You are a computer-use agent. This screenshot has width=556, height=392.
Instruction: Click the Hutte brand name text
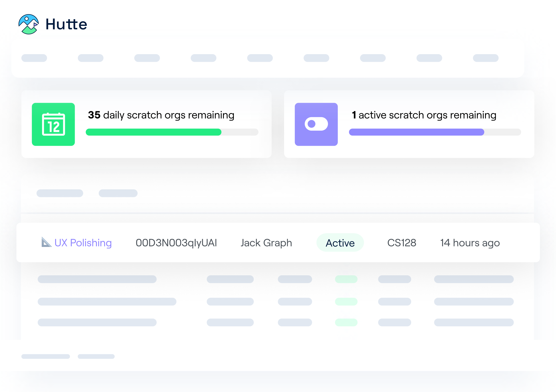click(x=66, y=24)
